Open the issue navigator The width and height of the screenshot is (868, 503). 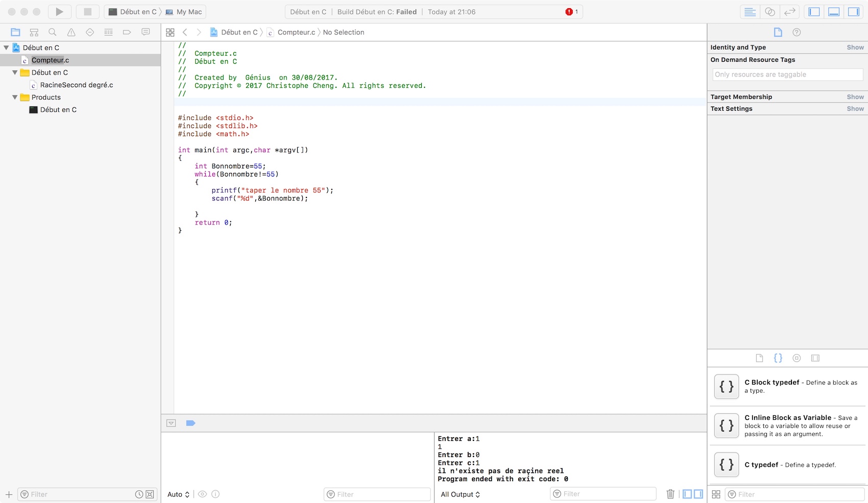point(71,32)
